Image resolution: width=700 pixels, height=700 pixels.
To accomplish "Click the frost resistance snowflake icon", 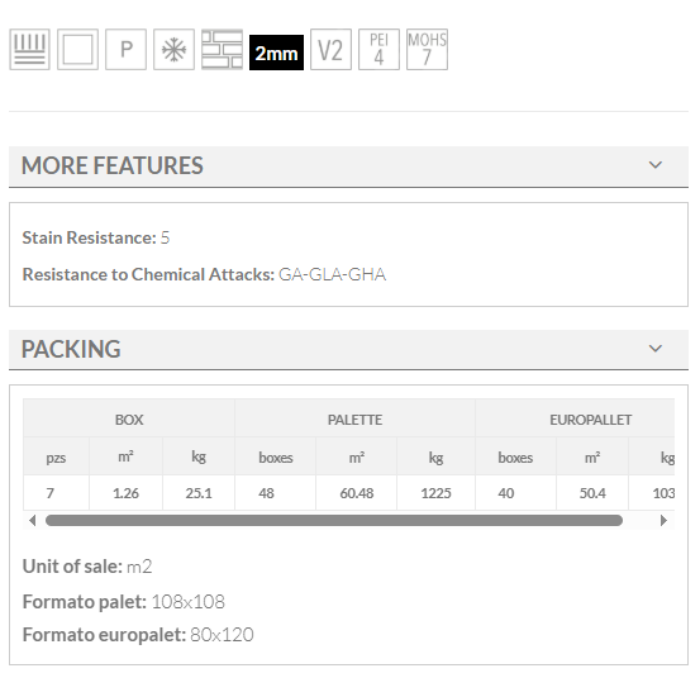I will tap(172, 50).
